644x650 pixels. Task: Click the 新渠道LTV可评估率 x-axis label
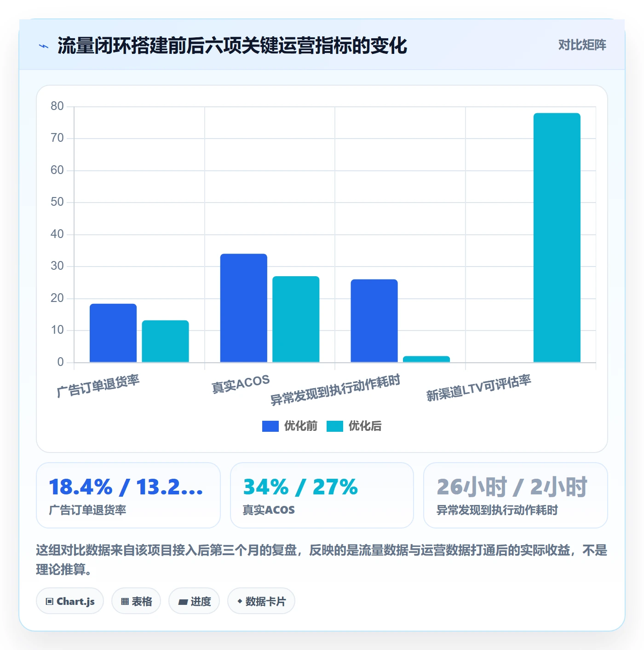click(x=478, y=388)
